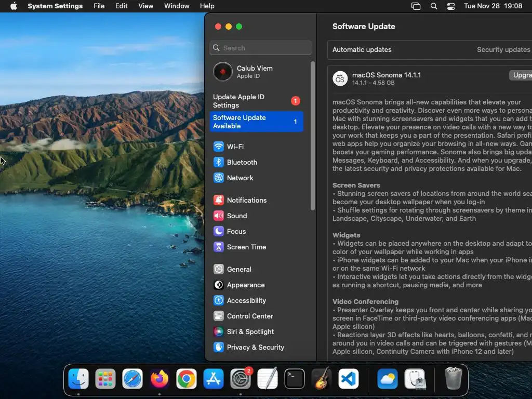
Task: Launch GarageBand from the Dock
Action: [322, 379]
